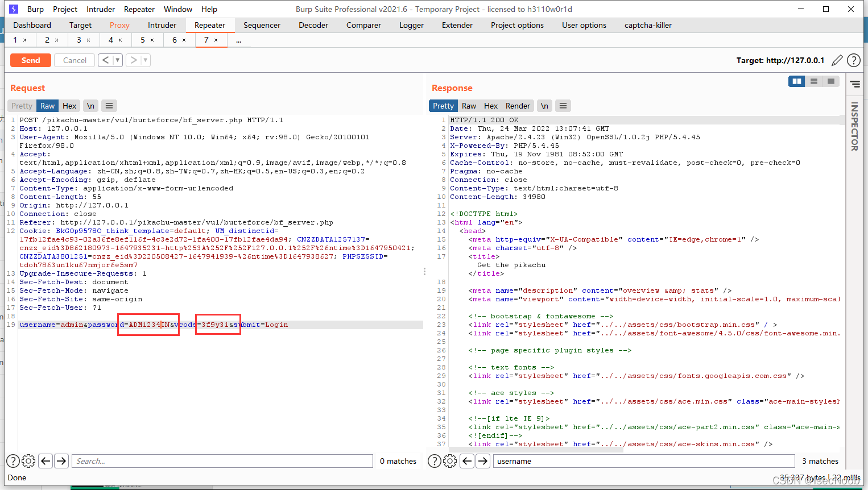Switch Request view to Hex

coord(69,106)
